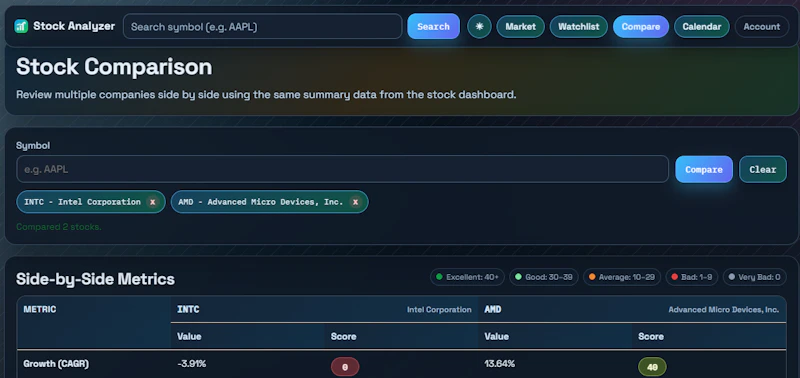800x378 pixels.
Task: Click the INTC chip label text
Action: pyautogui.click(x=82, y=202)
